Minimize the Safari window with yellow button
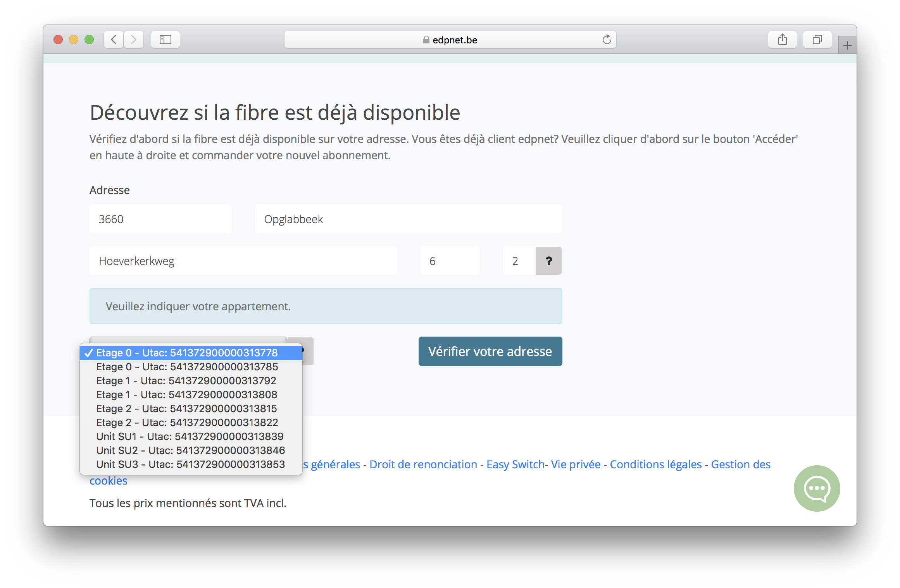Image resolution: width=900 pixels, height=588 pixels. click(74, 40)
